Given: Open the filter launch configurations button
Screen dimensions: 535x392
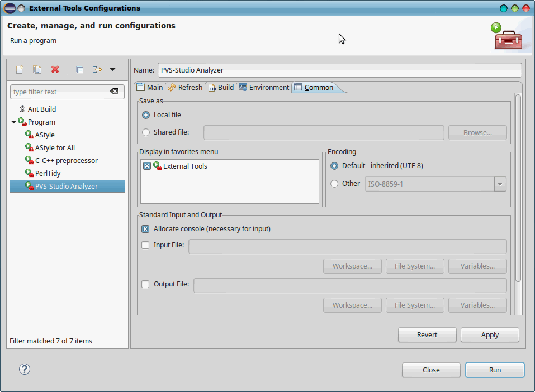Looking at the screenshot, I should (x=97, y=70).
